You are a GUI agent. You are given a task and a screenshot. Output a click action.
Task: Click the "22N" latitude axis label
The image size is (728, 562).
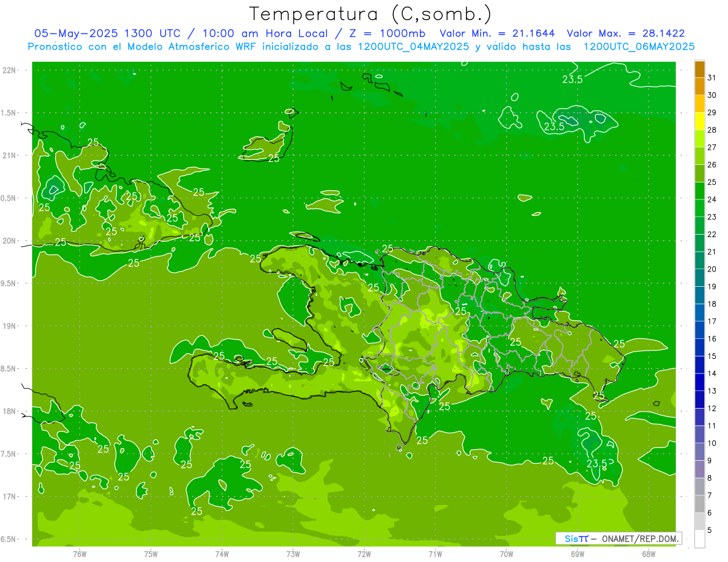coord(10,70)
